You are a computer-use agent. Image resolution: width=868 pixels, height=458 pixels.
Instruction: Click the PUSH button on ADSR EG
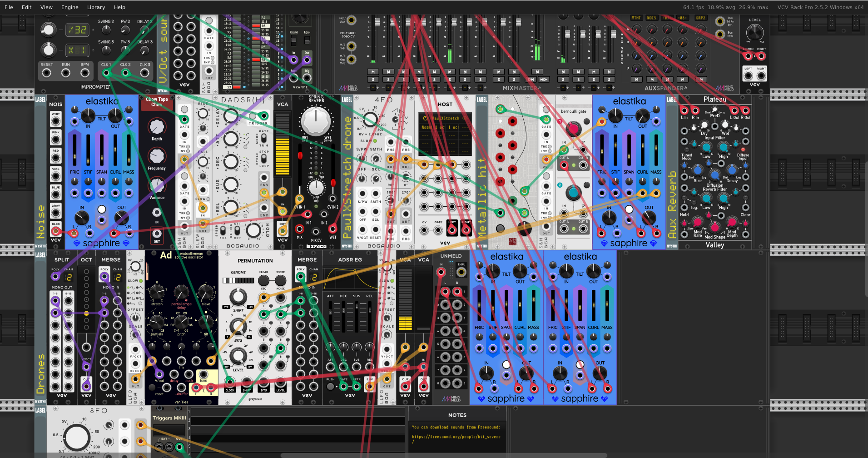tap(330, 387)
